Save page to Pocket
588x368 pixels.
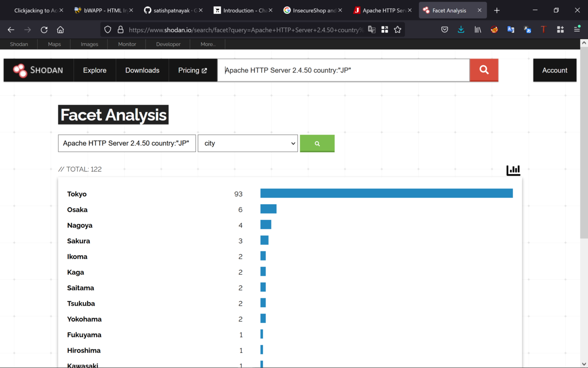point(444,30)
